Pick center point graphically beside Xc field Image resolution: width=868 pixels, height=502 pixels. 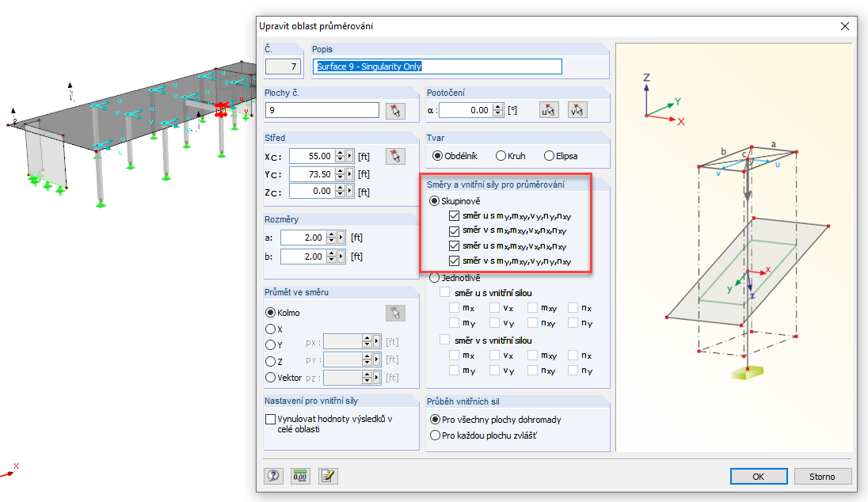click(395, 156)
